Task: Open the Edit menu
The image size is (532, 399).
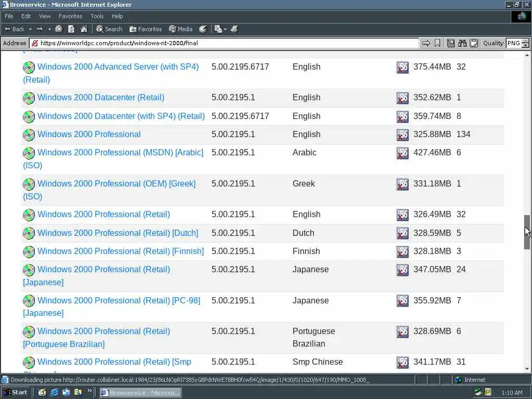Action: [x=26, y=16]
